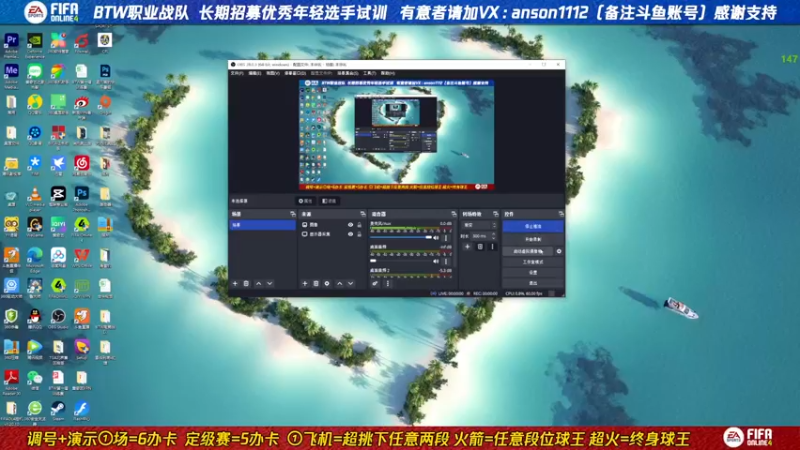Open the OBS Studio desktop shortcut
The image size is (800, 450).
click(x=58, y=316)
